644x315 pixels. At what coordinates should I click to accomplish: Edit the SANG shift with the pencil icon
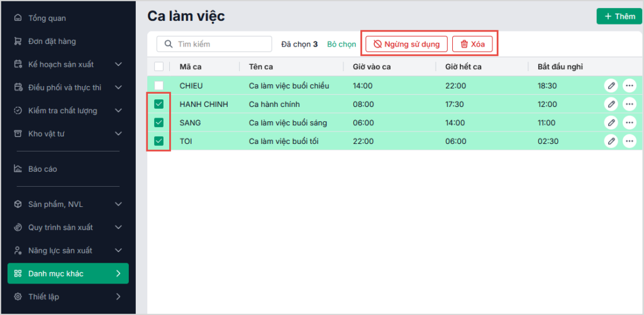(x=611, y=123)
